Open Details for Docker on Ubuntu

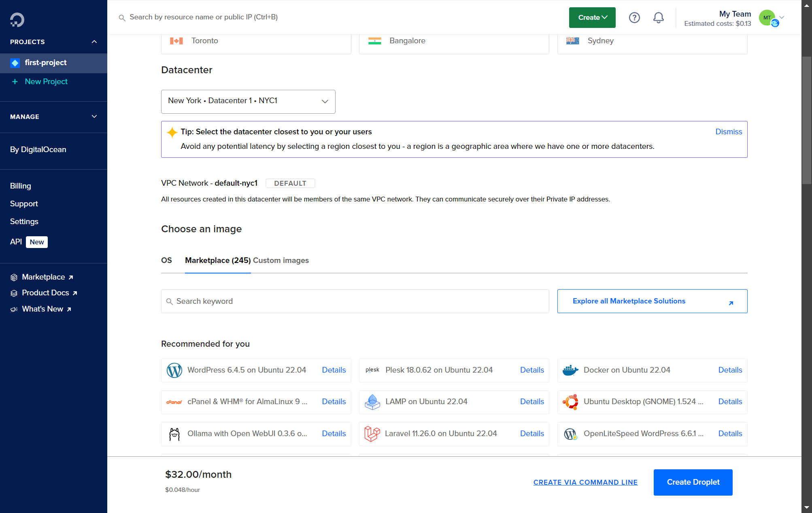pyautogui.click(x=730, y=370)
